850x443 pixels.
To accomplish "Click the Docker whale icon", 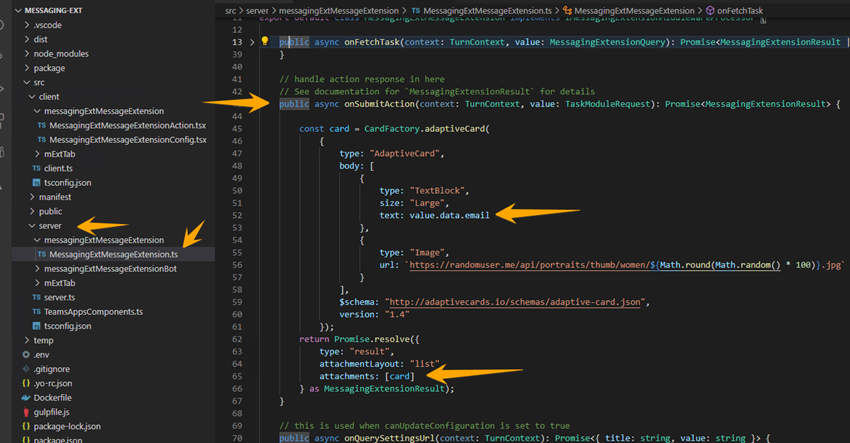I will point(26,397).
